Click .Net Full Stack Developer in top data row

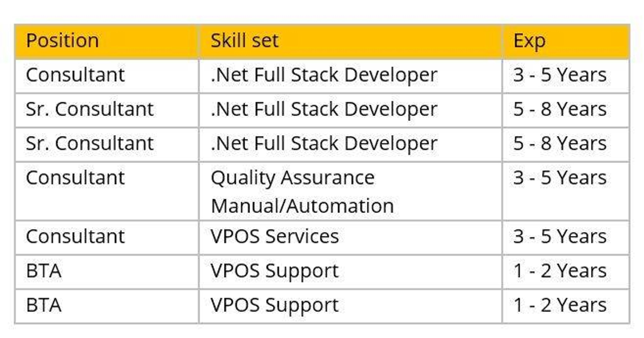[x=324, y=75]
